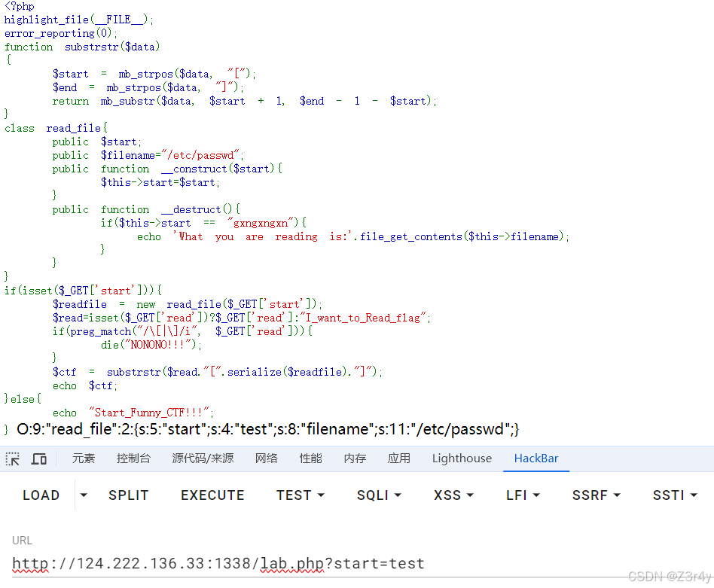Click the $ctf = substrstr(...) line

tap(217, 372)
